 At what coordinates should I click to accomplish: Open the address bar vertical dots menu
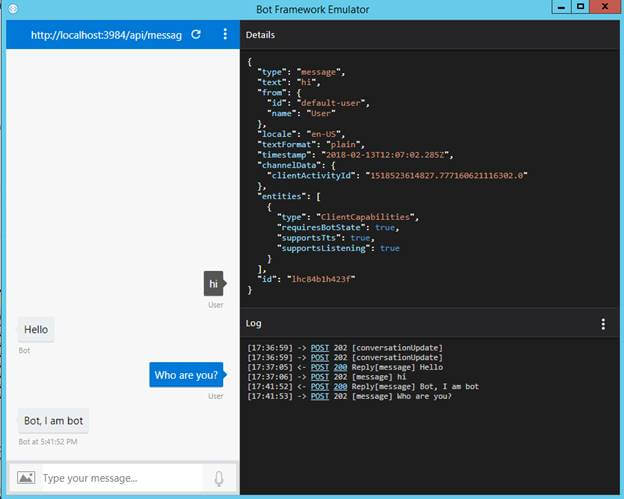coord(225,34)
